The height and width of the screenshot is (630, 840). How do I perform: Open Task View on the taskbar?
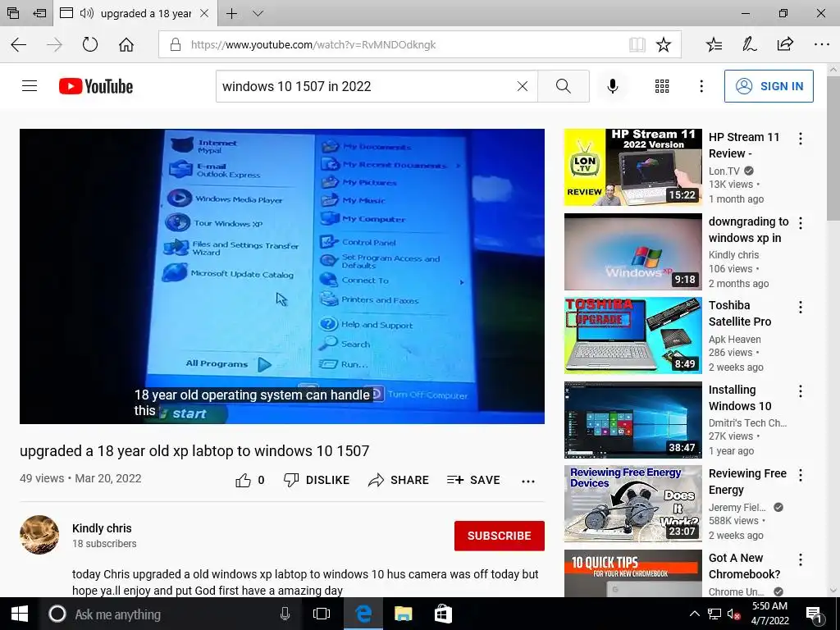click(321, 614)
